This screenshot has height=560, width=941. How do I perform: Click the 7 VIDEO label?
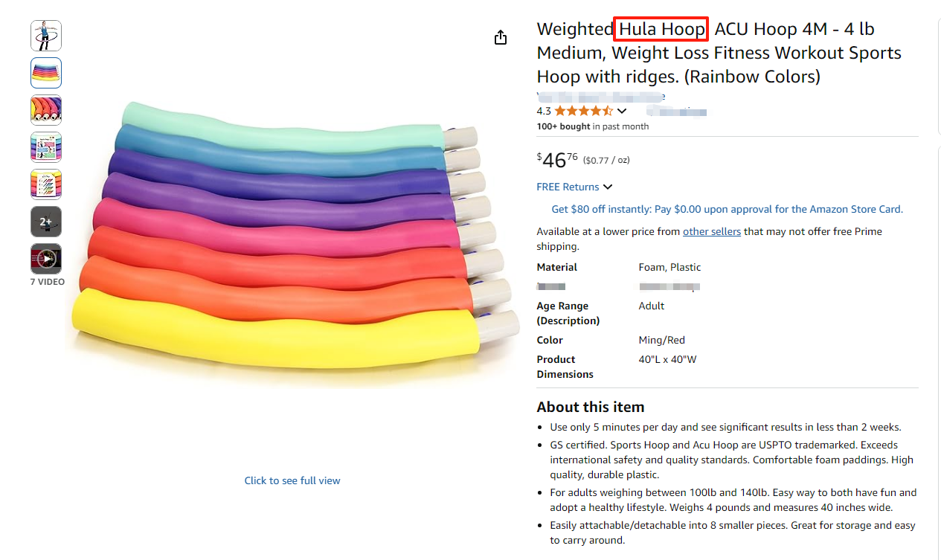point(47,282)
